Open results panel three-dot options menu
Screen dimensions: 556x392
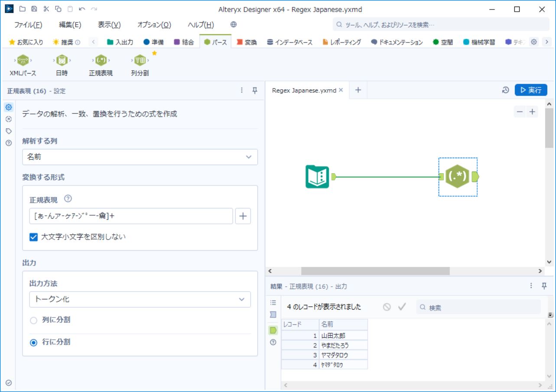(531, 286)
